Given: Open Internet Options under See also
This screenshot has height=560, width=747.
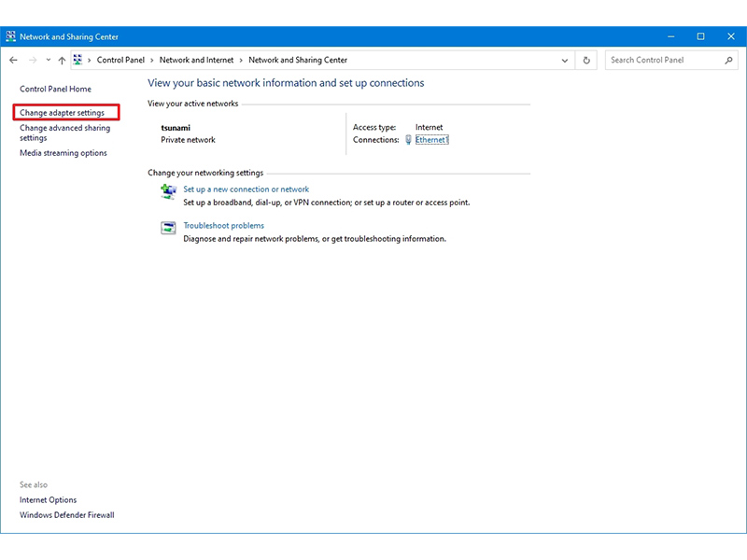Looking at the screenshot, I should pyautogui.click(x=49, y=500).
